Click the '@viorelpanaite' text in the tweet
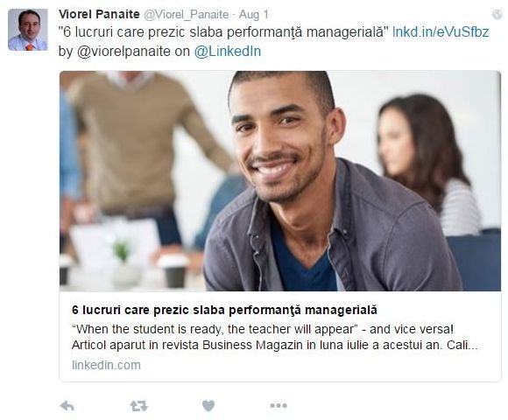508x420 pixels. tap(123, 52)
